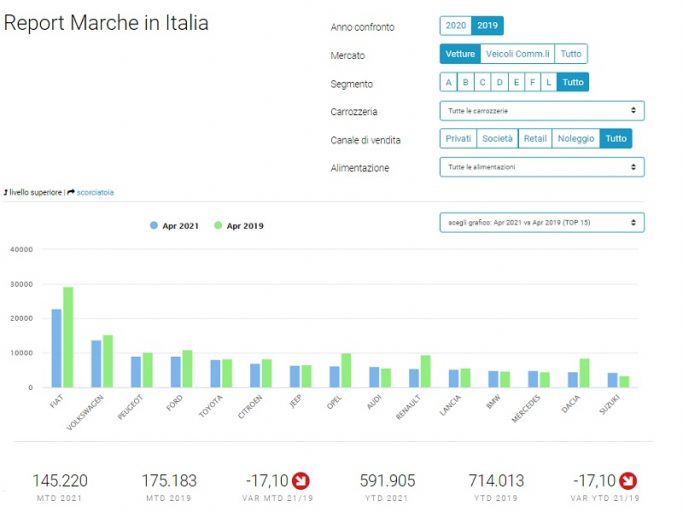This screenshot has width=683, height=512.
Task: Select 2019 as comparison year
Action: 487,26
